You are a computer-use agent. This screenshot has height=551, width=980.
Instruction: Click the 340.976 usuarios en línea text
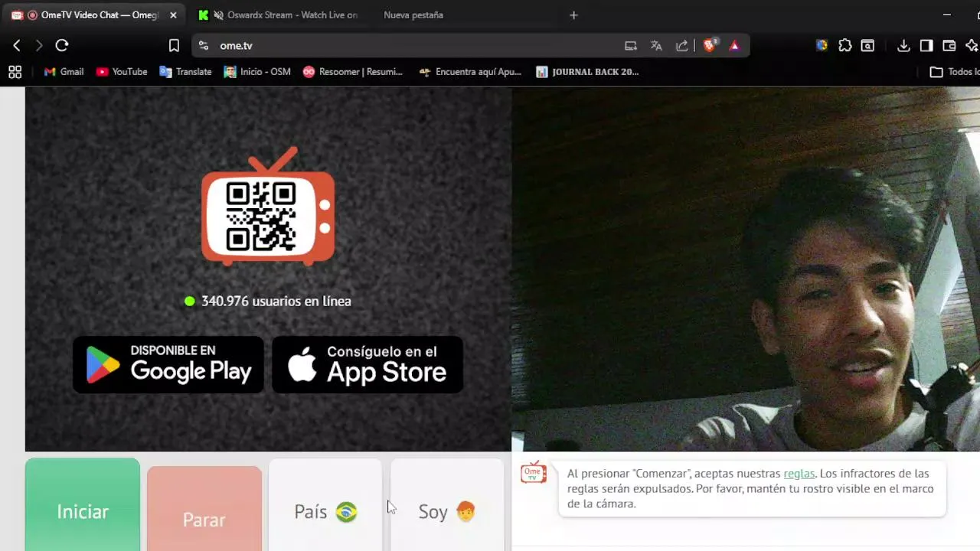pos(276,302)
